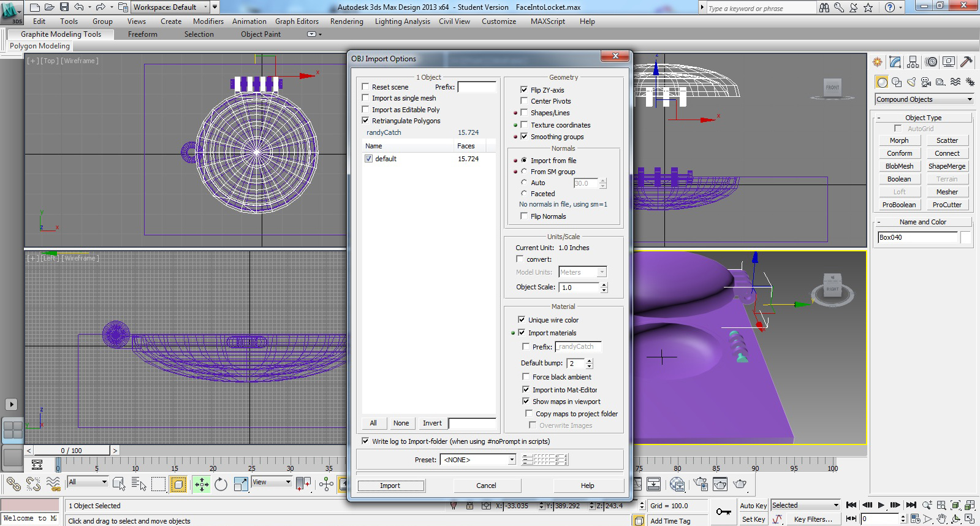Select the Faceted normals radio button

click(524, 194)
